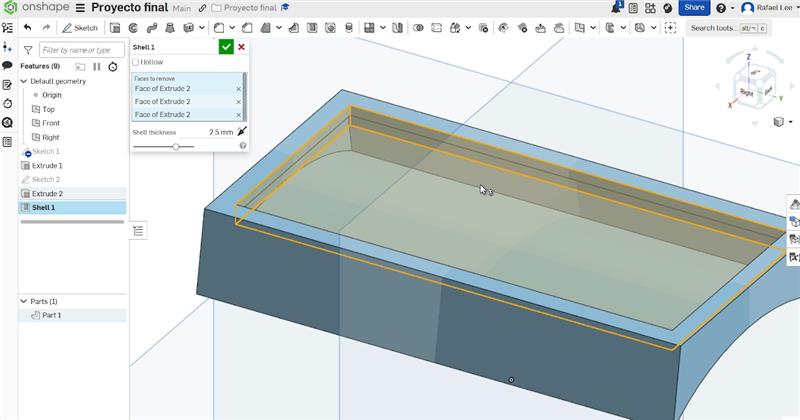Collapse the Default geometry group
This screenshot has width=800, height=420.
point(23,81)
